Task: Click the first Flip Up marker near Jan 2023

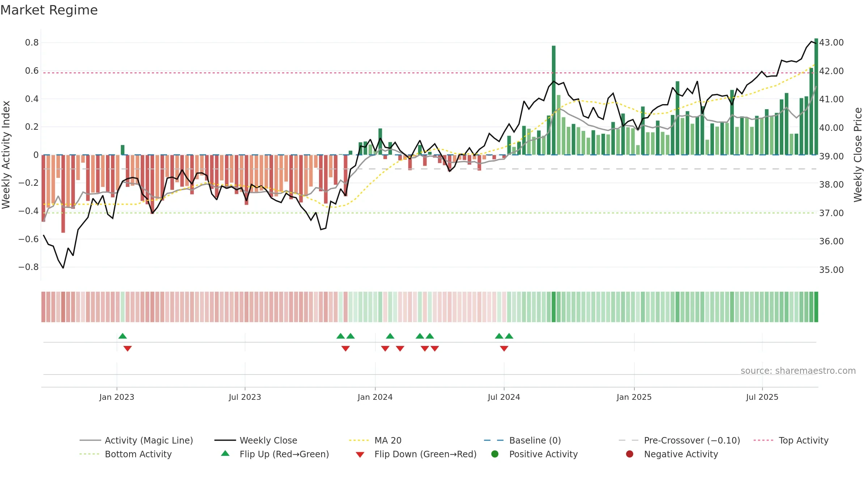Action: click(x=123, y=336)
